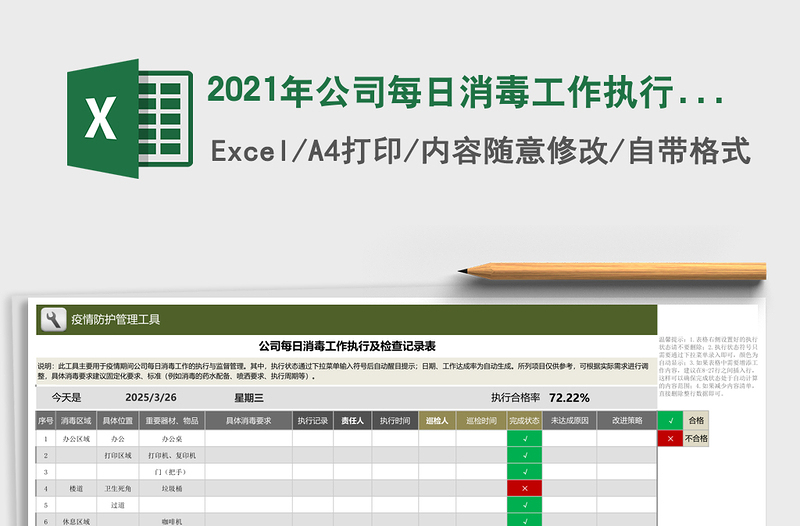Click the 消毒区域 column header
Image resolution: width=800 pixels, height=526 pixels.
point(76,421)
